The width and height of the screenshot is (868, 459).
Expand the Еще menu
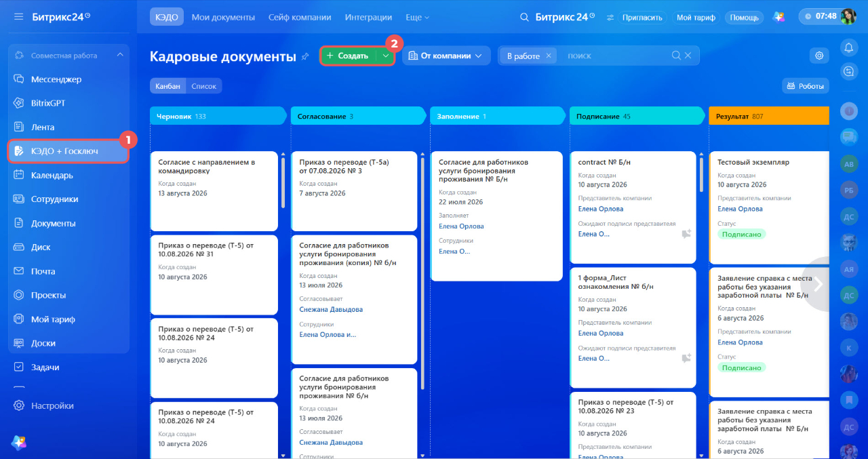pyautogui.click(x=418, y=17)
